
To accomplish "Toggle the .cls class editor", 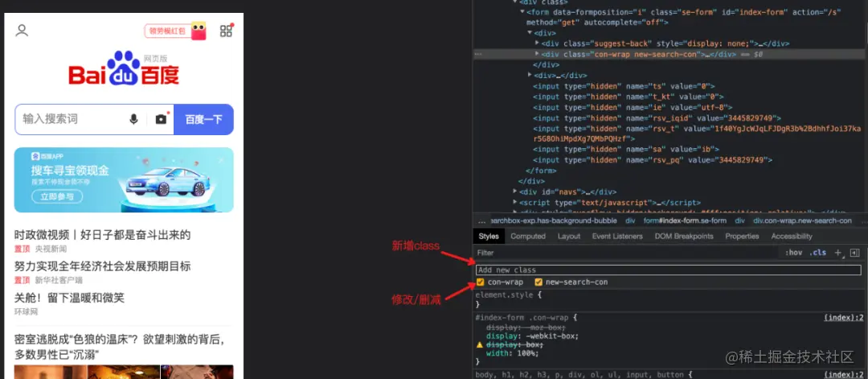I will pos(817,253).
